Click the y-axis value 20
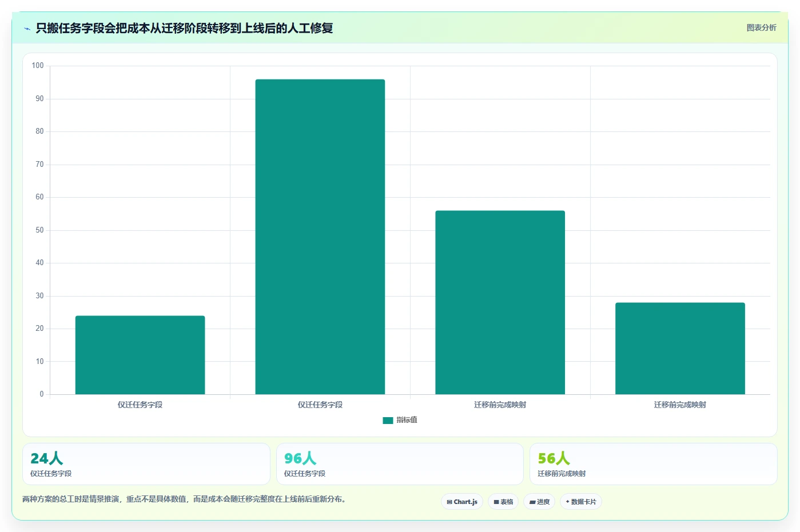The image size is (800, 532). [39, 329]
